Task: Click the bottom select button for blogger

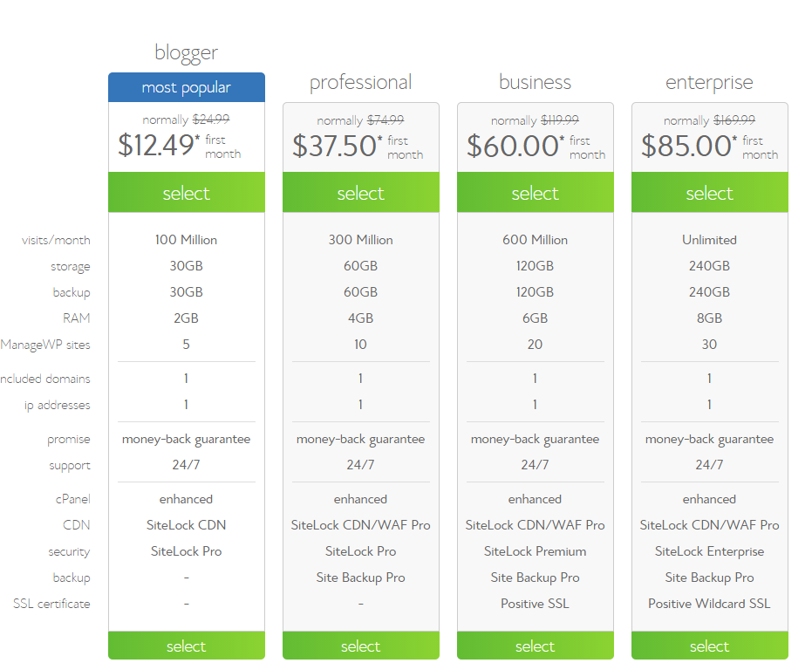Action: tap(186, 646)
